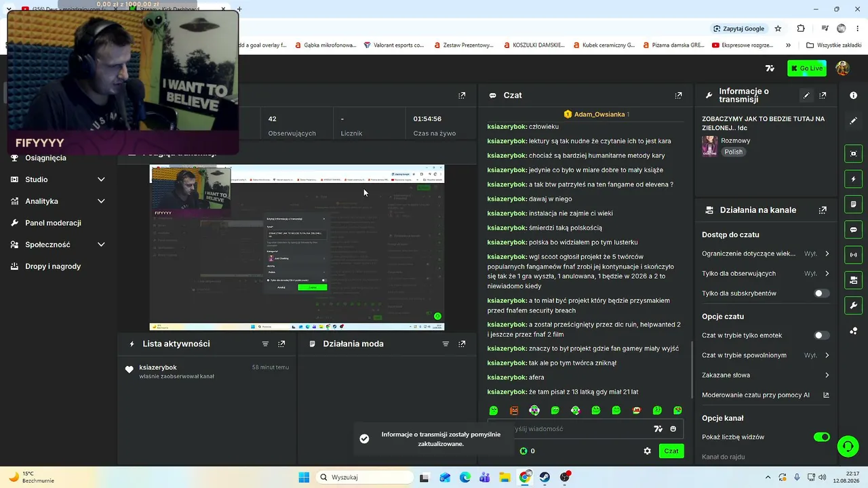This screenshot has height=488, width=868.
Task: Open the Wszystkie zakładki bookmarks folder
Action: click(834, 45)
